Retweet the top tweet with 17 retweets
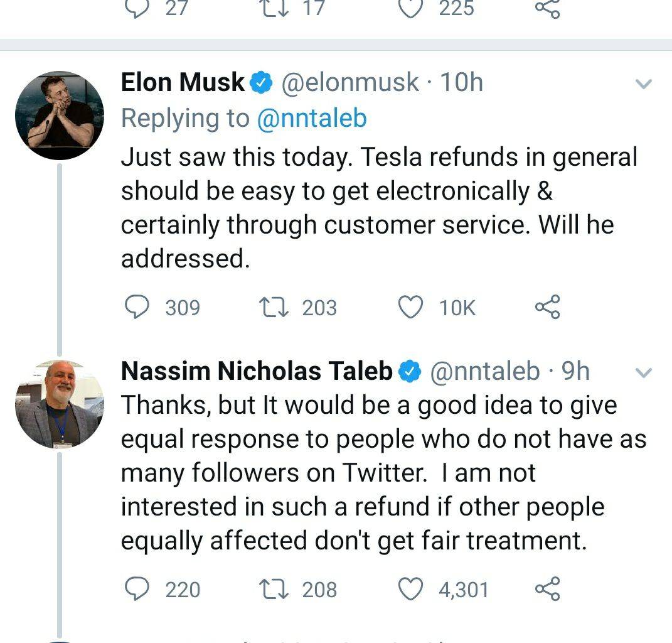672x643 pixels. coord(273,8)
